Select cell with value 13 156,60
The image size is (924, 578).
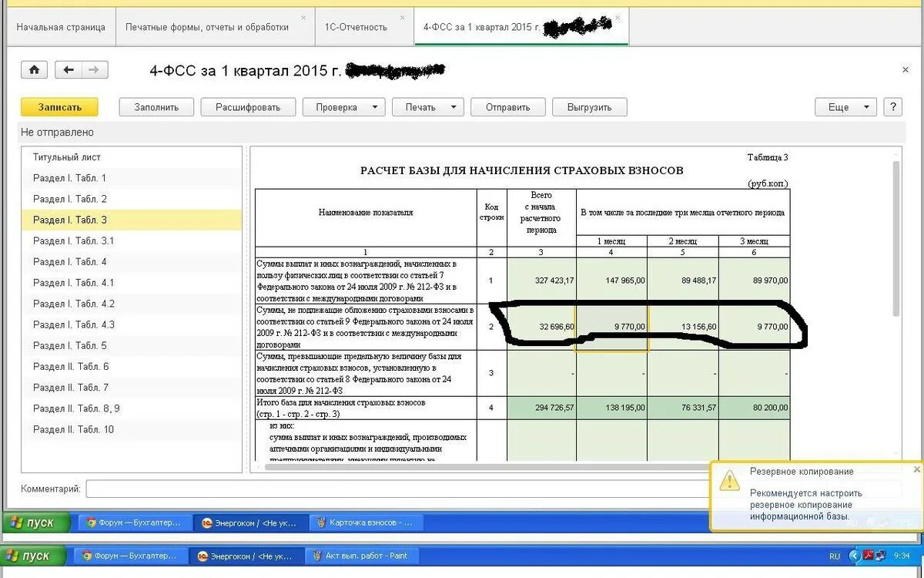point(683,327)
